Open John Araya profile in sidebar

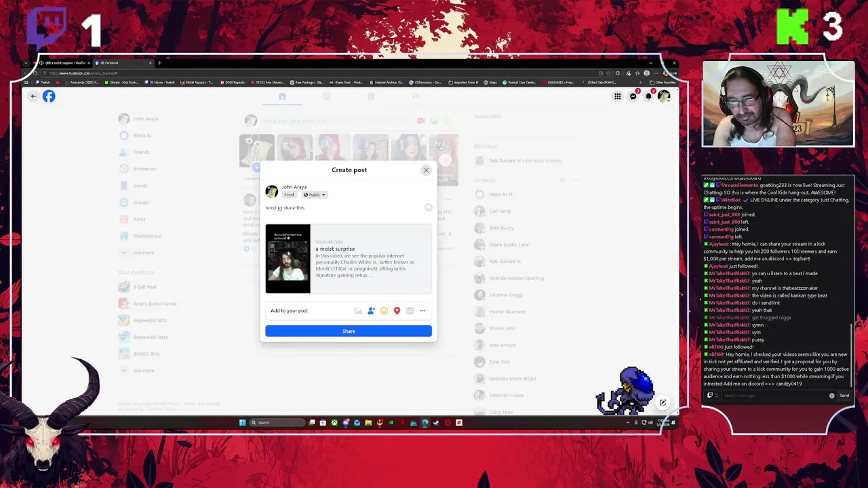(139, 119)
